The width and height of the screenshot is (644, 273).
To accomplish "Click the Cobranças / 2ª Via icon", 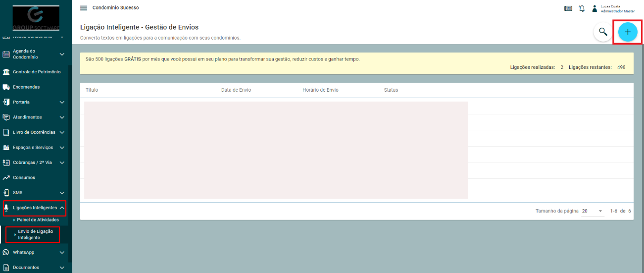I will [6, 163].
